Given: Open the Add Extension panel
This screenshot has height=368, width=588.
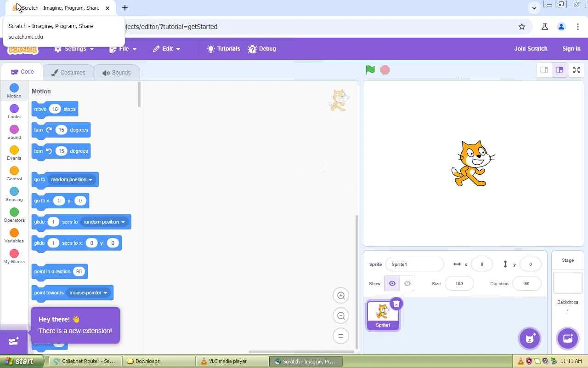Looking at the screenshot, I should coord(14,341).
